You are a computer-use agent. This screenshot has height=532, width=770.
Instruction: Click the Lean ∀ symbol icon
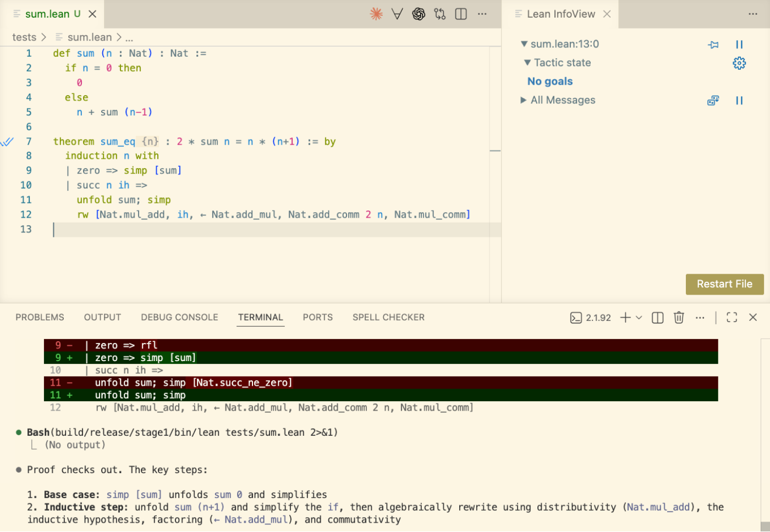[x=397, y=14]
